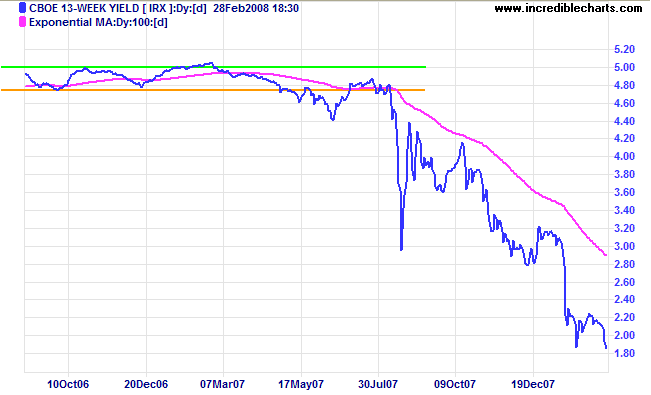
Task: Select the orange horizontal support line near 4.75
Action: pyautogui.click(x=213, y=90)
